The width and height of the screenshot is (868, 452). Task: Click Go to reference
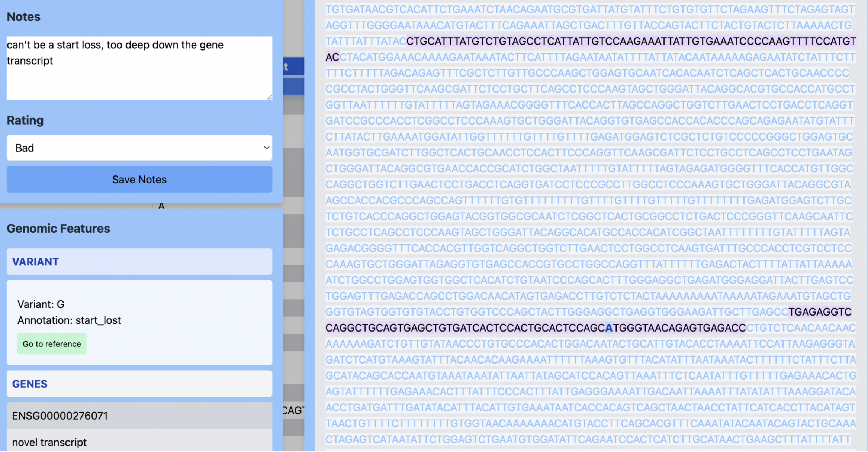[x=52, y=344]
